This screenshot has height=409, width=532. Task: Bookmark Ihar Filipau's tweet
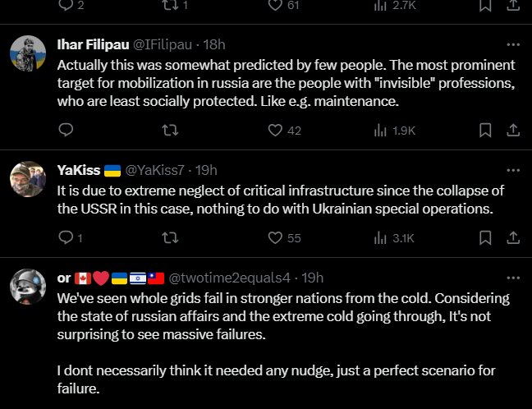tap(485, 130)
